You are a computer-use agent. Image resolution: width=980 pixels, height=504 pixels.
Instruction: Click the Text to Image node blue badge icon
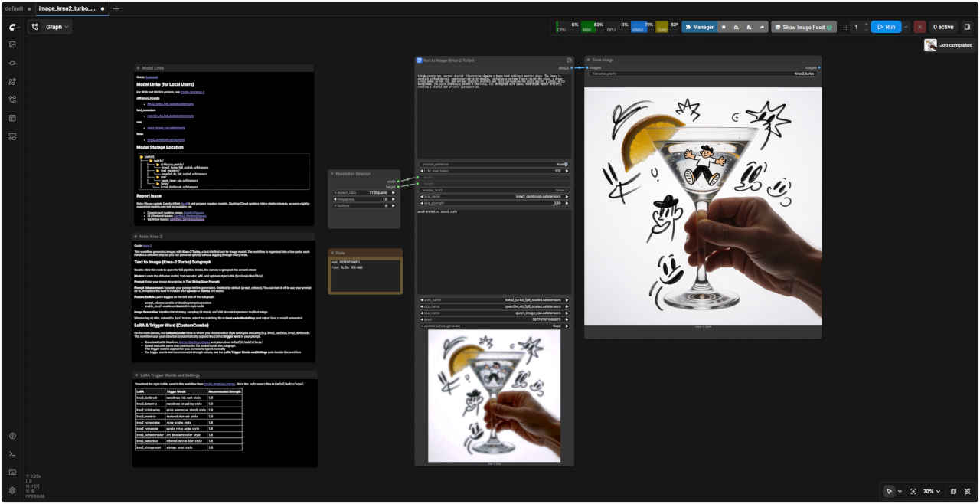point(419,60)
